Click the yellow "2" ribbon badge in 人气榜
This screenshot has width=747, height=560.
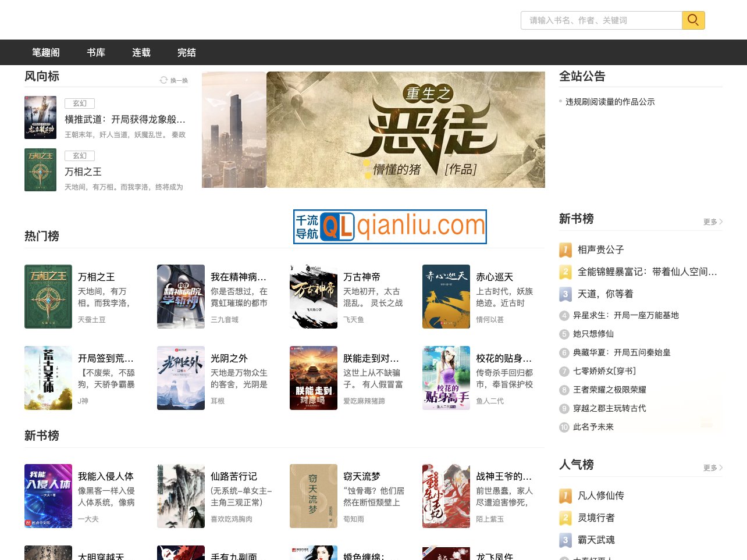(x=564, y=518)
